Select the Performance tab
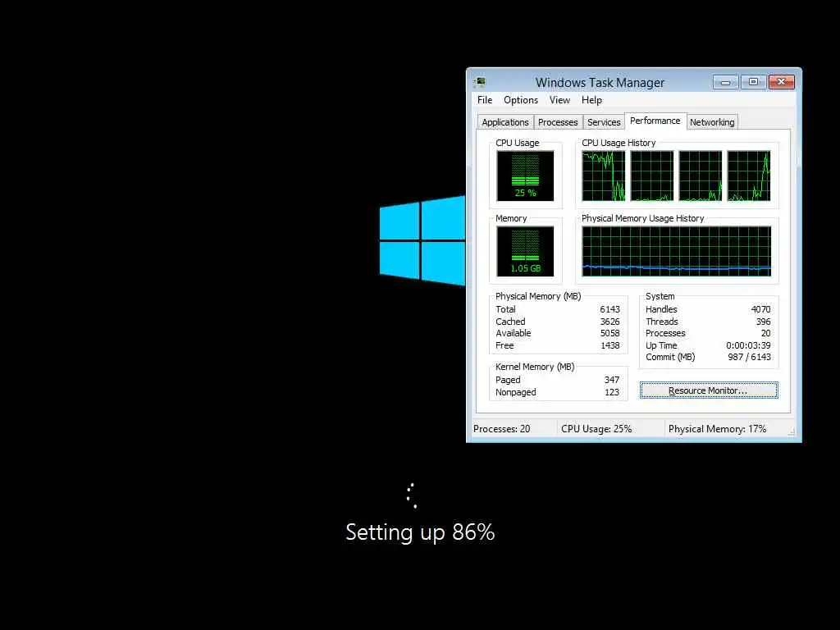The image size is (840, 630). [x=655, y=121]
